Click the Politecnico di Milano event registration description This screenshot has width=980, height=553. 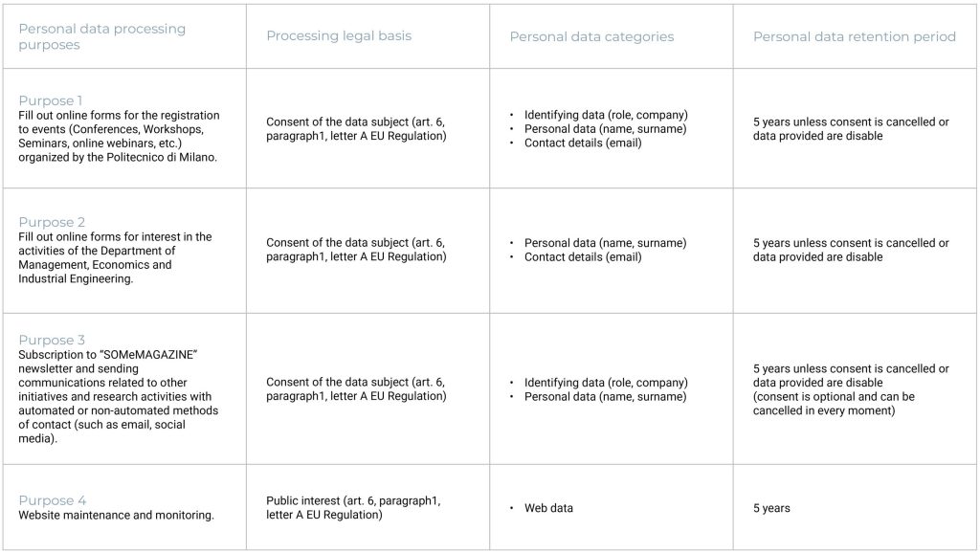point(120,136)
